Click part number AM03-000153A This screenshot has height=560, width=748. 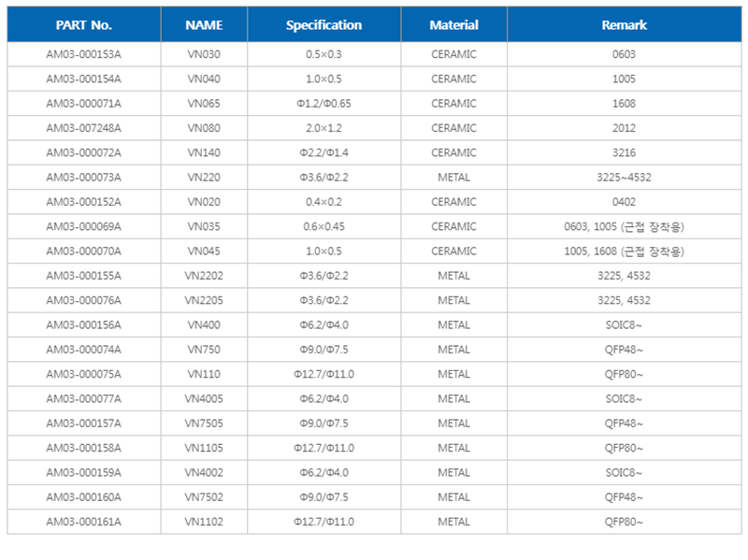pos(83,54)
